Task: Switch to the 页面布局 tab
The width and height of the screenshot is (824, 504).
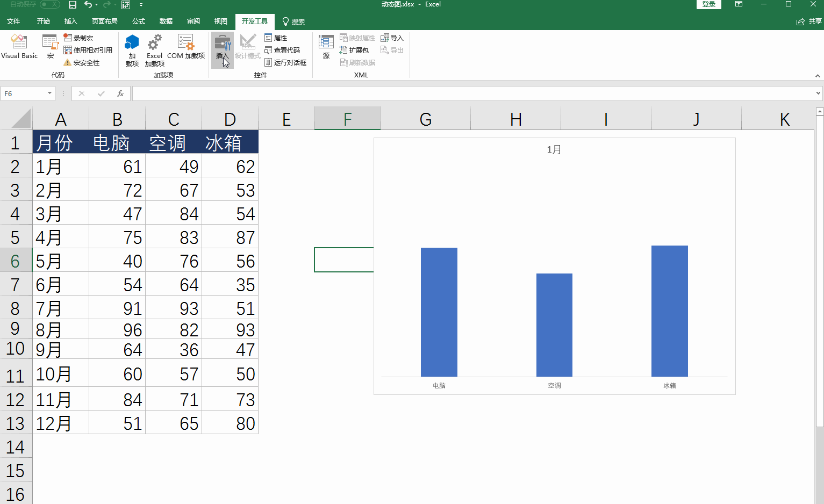Action: pos(105,21)
